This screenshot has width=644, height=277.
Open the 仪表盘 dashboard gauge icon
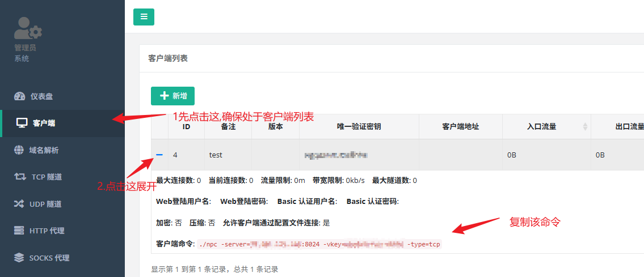(19, 96)
